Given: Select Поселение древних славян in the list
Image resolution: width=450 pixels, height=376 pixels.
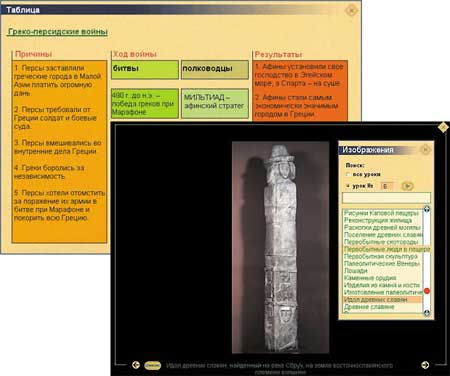Looking at the screenshot, I should (383, 235).
